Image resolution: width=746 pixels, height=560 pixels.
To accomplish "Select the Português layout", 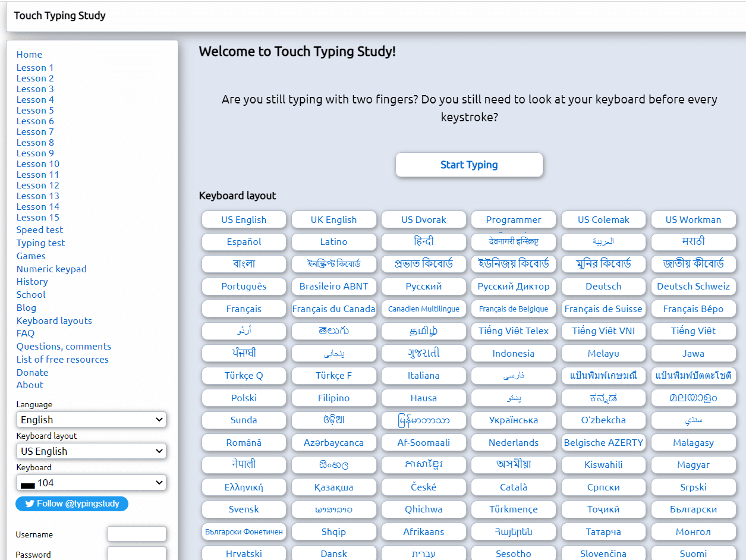I will coord(244,287).
